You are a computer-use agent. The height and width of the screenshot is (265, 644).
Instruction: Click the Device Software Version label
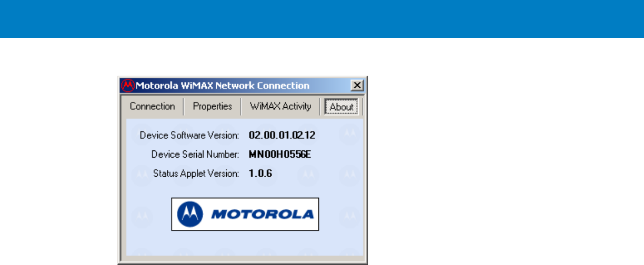point(189,135)
